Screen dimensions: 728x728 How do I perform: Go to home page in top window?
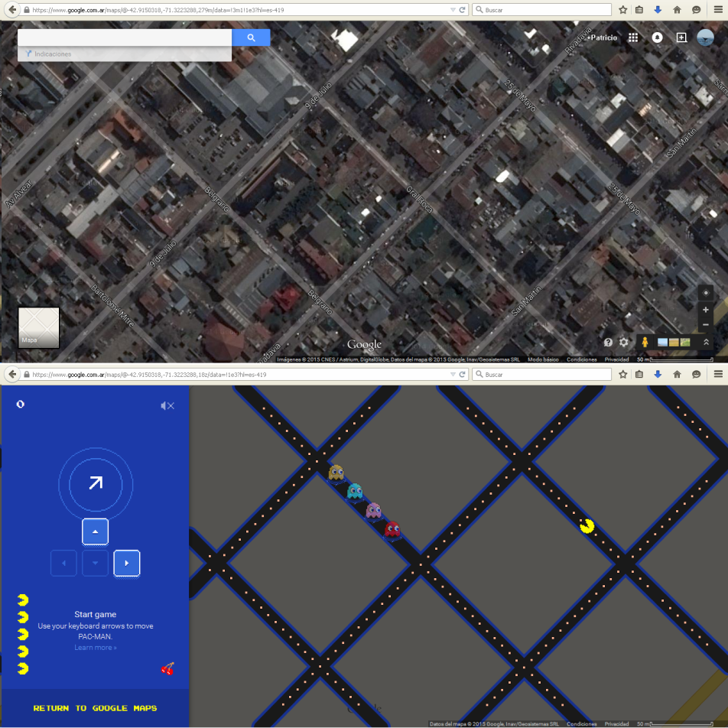(x=677, y=10)
